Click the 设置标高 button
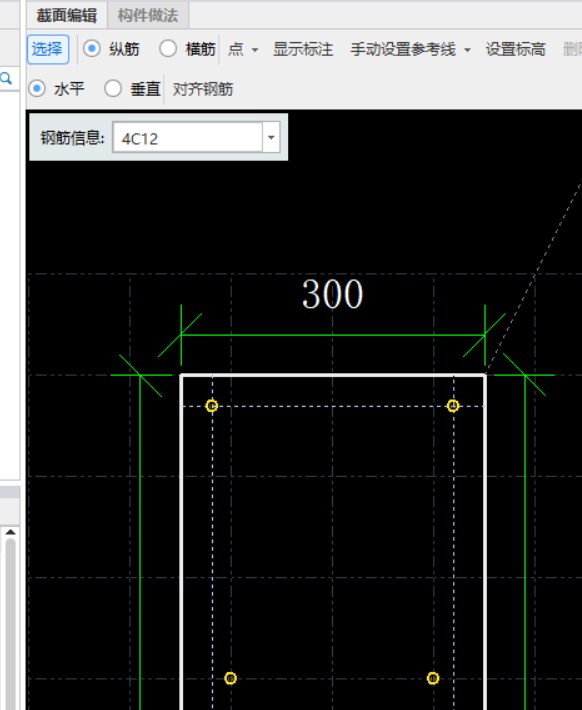This screenshot has height=710, width=582. pos(515,49)
